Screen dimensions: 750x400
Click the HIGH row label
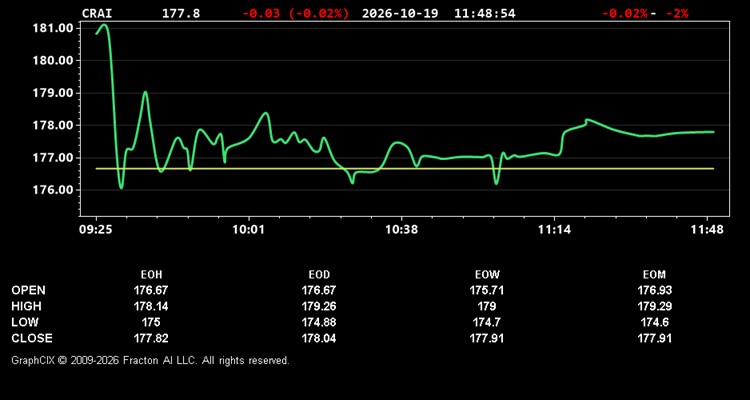pos(27,306)
